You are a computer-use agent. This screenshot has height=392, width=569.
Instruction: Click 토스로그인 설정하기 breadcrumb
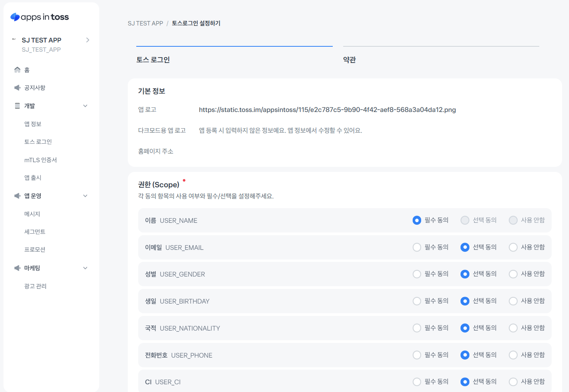click(196, 23)
